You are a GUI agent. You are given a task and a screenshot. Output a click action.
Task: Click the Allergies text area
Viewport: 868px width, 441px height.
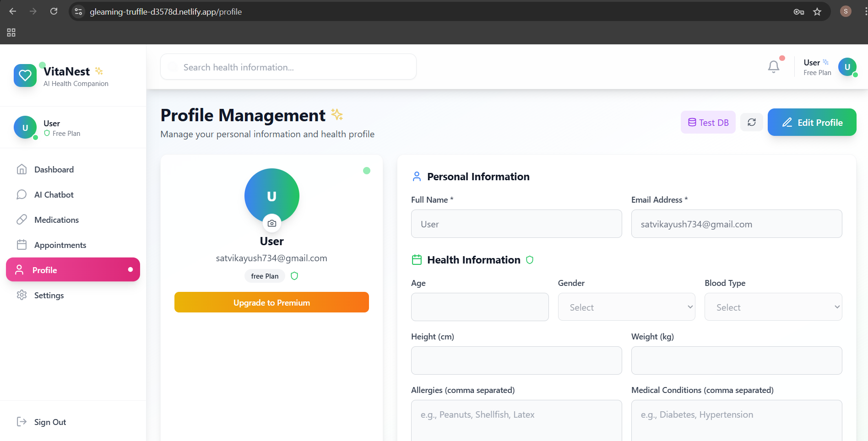(x=516, y=420)
